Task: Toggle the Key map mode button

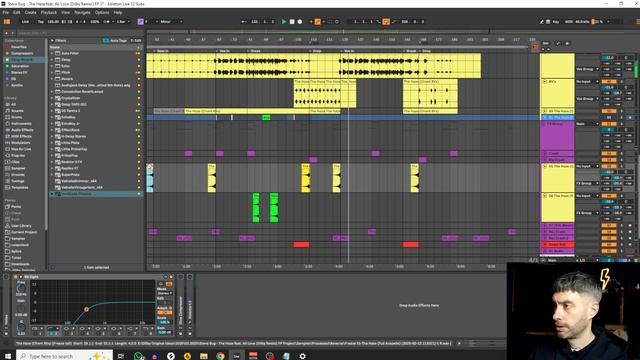Action: click(556, 22)
